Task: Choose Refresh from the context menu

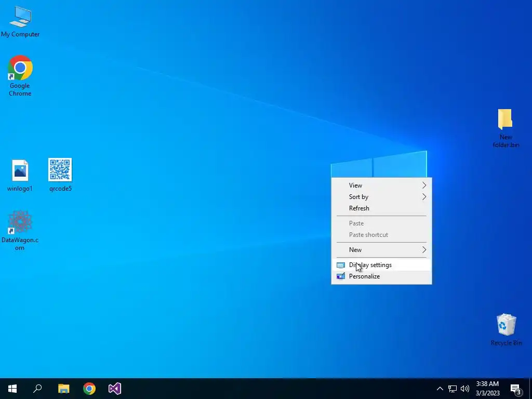Action: (x=381, y=208)
